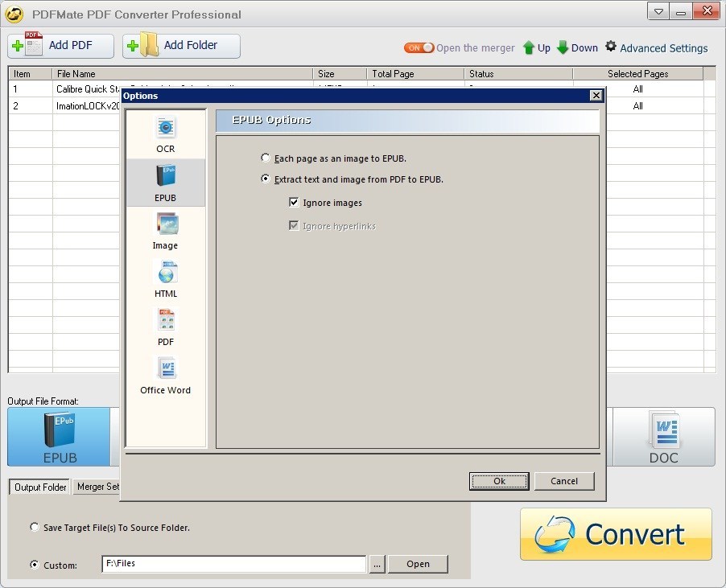The height and width of the screenshot is (588, 726).
Task: Select the Calibre Quick Start file row
Action: 88,88
